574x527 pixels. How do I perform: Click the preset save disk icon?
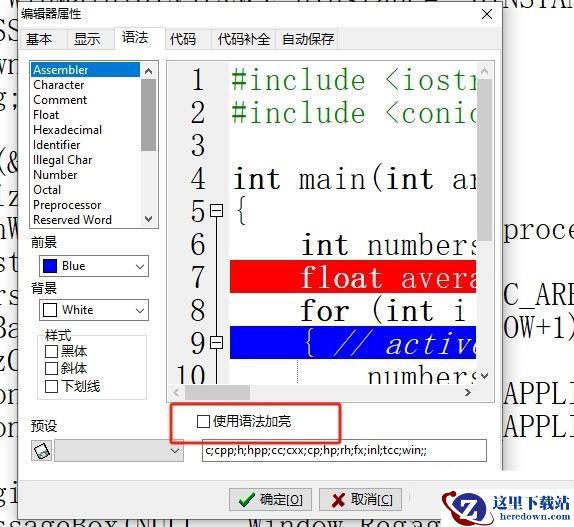[41, 450]
